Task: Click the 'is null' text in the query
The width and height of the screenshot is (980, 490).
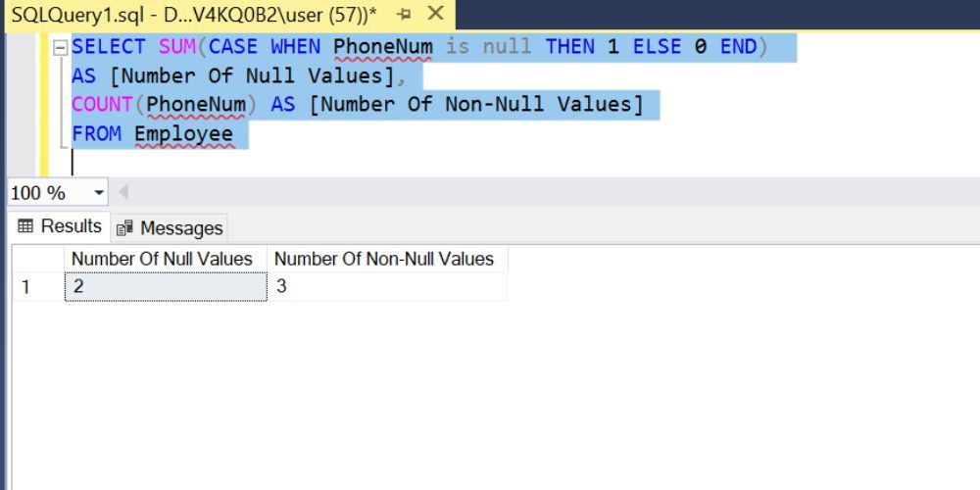Action: tap(489, 47)
